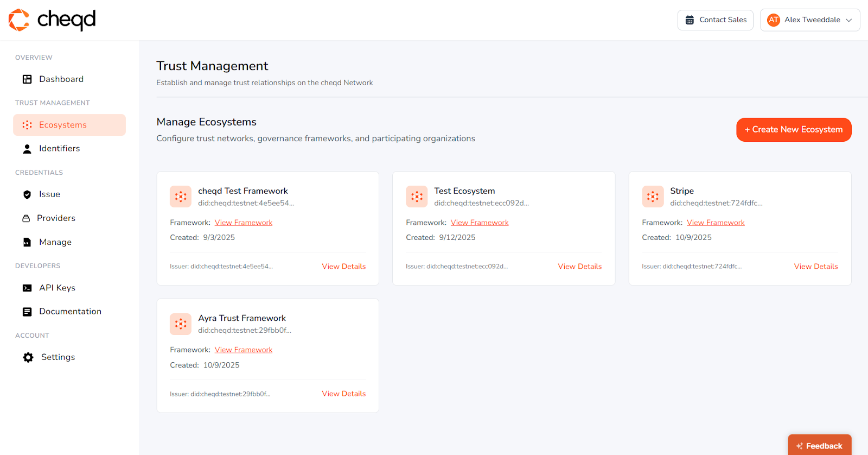The image size is (868, 455).
Task: Click the cheqd logo in header
Action: tap(52, 20)
